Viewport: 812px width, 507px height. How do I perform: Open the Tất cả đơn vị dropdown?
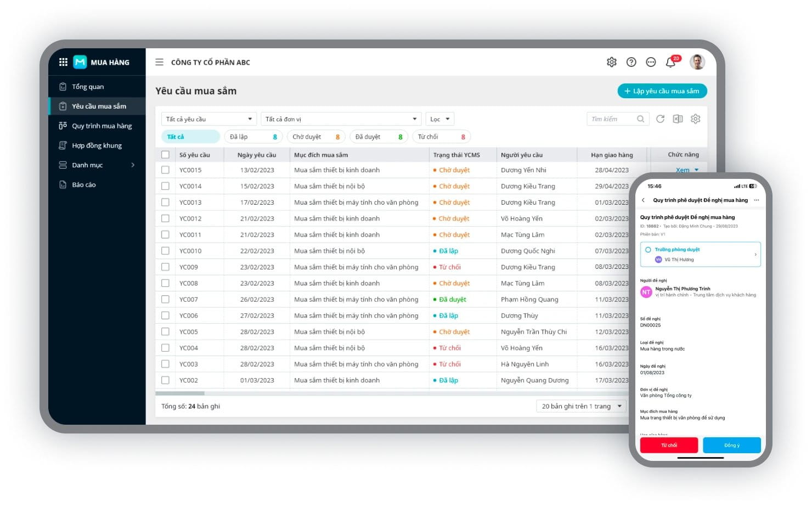pos(341,119)
